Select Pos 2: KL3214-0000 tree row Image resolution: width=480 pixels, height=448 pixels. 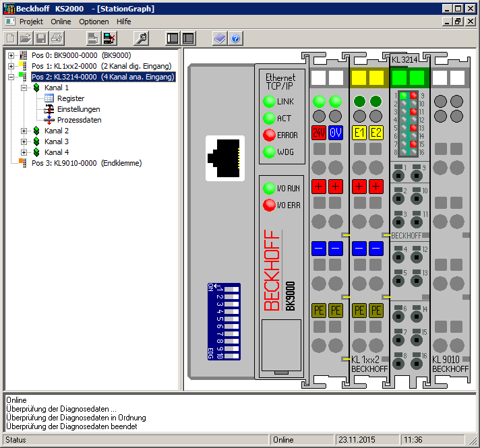point(103,77)
